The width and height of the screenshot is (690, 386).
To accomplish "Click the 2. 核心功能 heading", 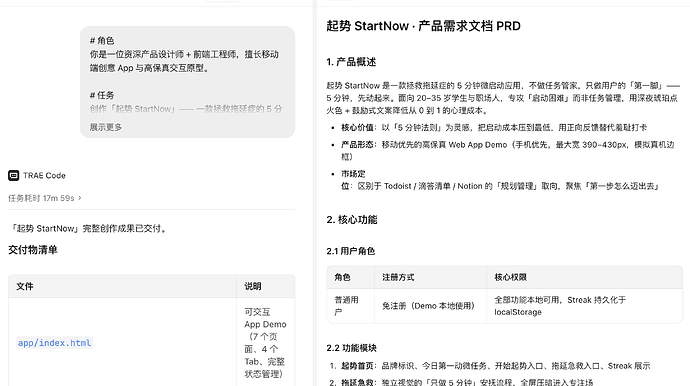I will pyautogui.click(x=352, y=220).
